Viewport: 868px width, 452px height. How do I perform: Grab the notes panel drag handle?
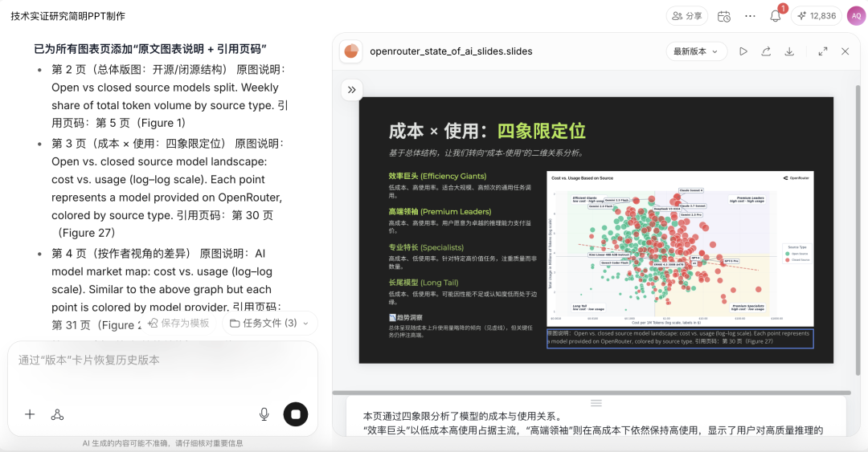(x=596, y=403)
